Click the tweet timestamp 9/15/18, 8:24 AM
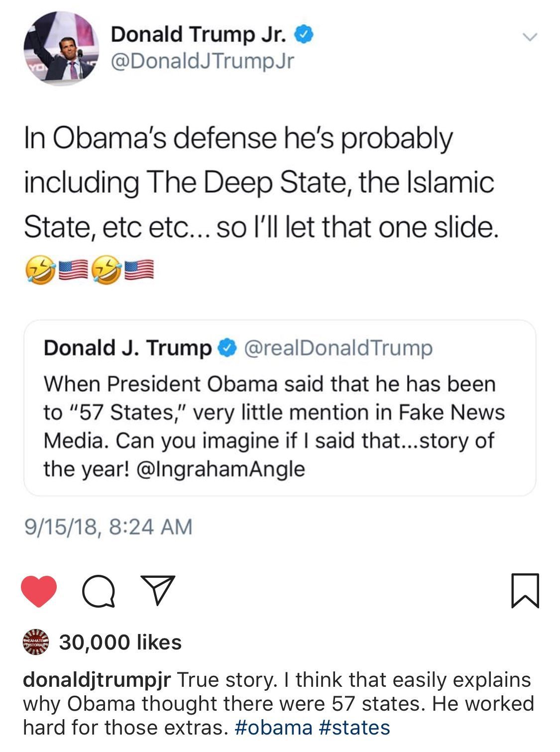This screenshot has height=752, width=560. point(108,527)
